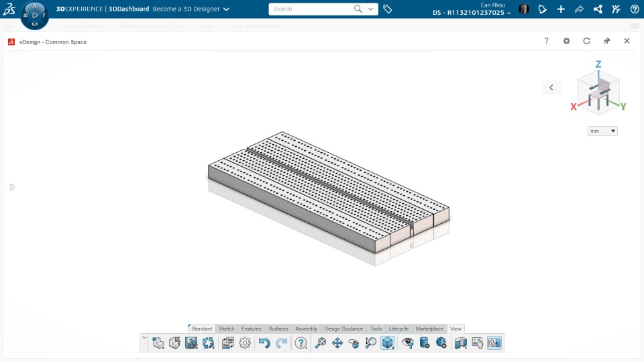The image size is (644, 362).
Task: Toggle the hide/show eye icon
Action: 407,343
